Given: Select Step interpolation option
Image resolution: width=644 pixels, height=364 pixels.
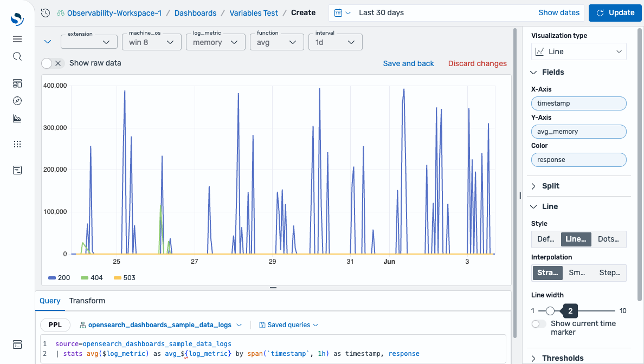Looking at the screenshot, I should click(x=609, y=273).
